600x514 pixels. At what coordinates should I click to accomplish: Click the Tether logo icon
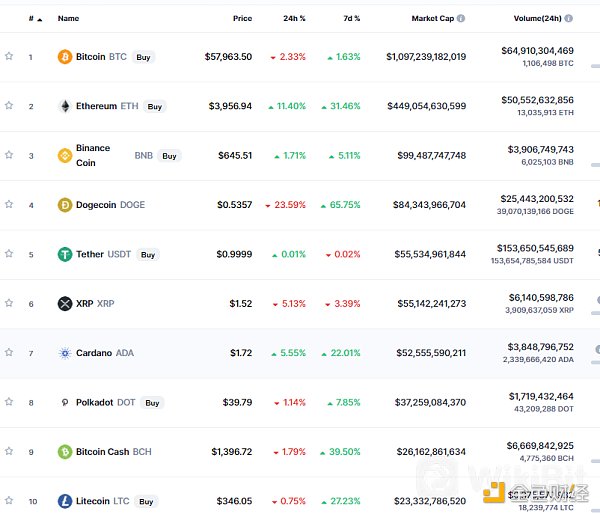pyautogui.click(x=65, y=254)
